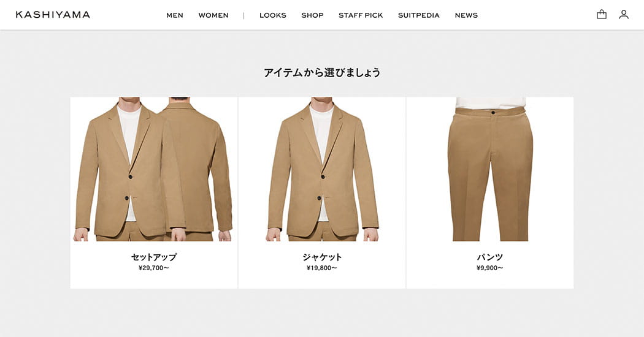Click the アイテムから選びましょう heading

[322, 73]
